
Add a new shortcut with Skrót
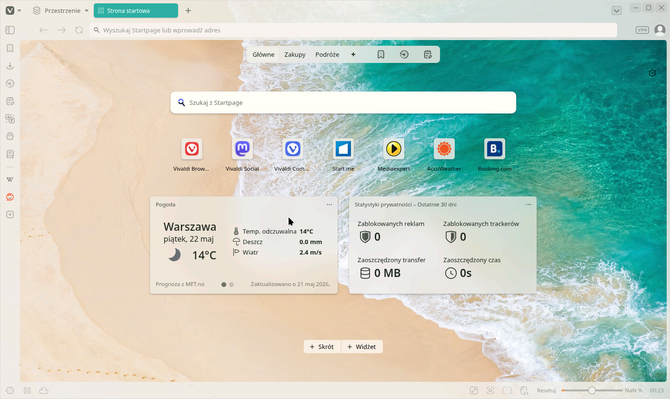[x=322, y=347]
